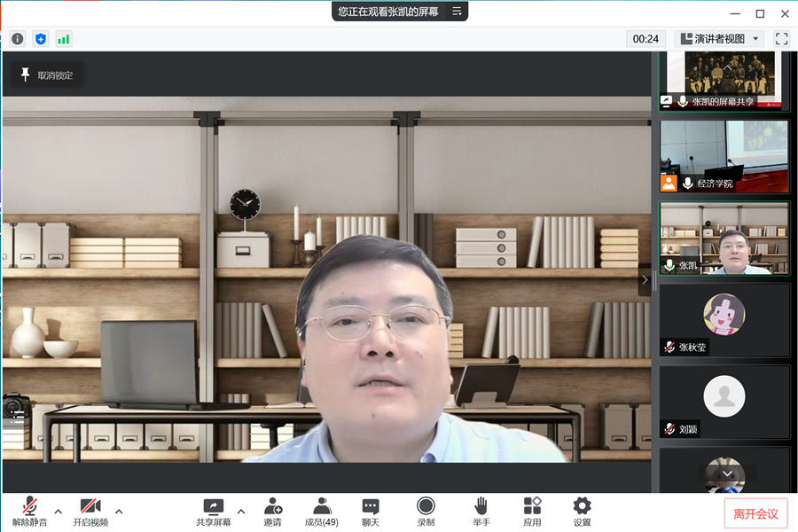The image size is (798, 532).
Task: Raise hand with 举手
Action: click(481, 512)
